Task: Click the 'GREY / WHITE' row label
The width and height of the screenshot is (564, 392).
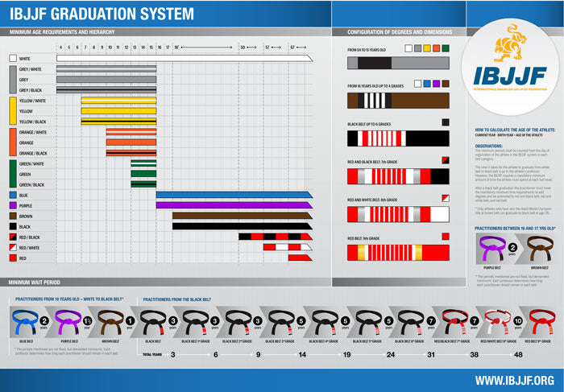Action: [31, 69]
